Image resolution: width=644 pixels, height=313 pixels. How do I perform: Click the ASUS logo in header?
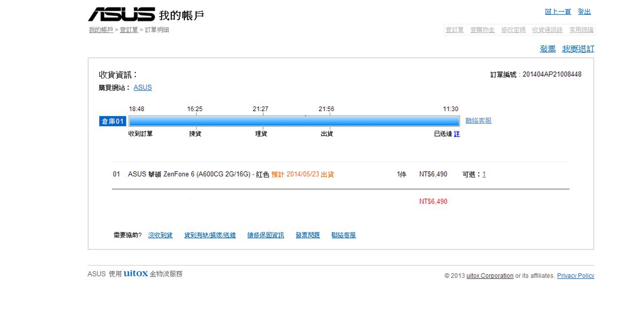tap(121, 14)
